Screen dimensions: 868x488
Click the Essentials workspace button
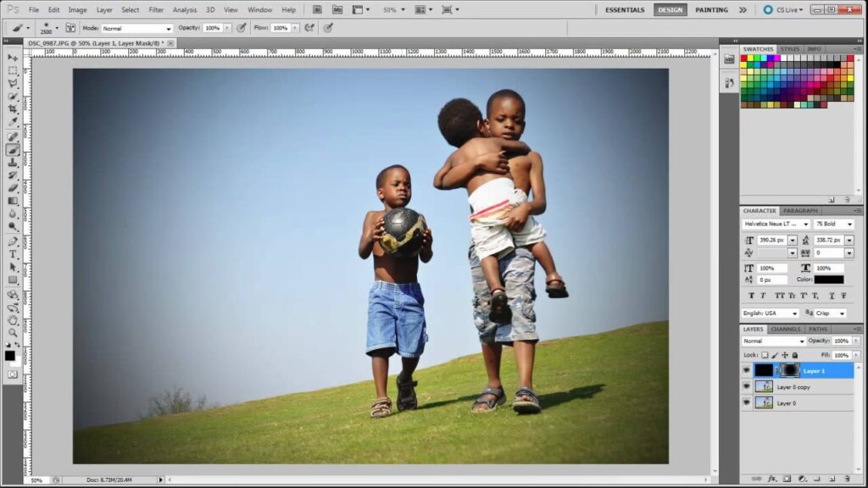[x=624, y=9]
